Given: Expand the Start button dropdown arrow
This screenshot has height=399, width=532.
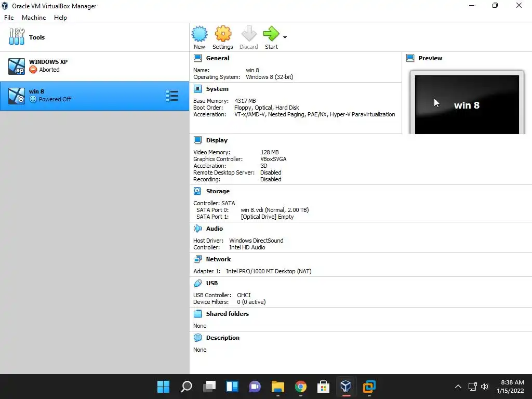Looking at the screenshot, I should (285, 37).
